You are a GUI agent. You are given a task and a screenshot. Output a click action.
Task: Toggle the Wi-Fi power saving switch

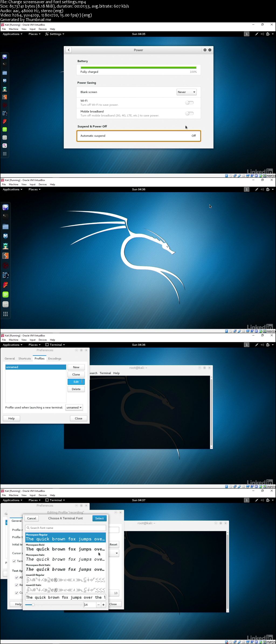click(x=189, y=103)
